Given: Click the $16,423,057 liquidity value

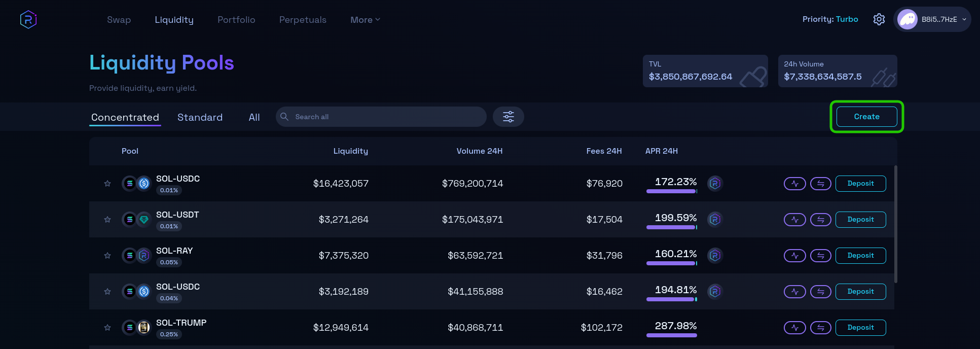Looking at the screenshot, I should click(x=341, y=184).
